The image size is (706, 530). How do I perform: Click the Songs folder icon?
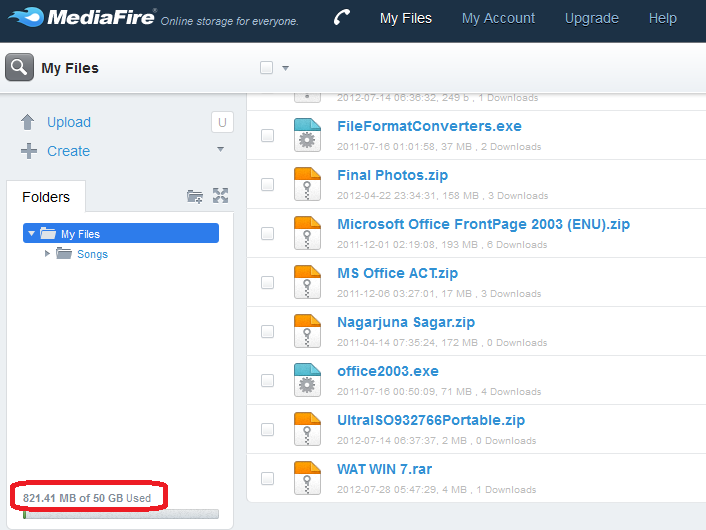coord(64,253)
